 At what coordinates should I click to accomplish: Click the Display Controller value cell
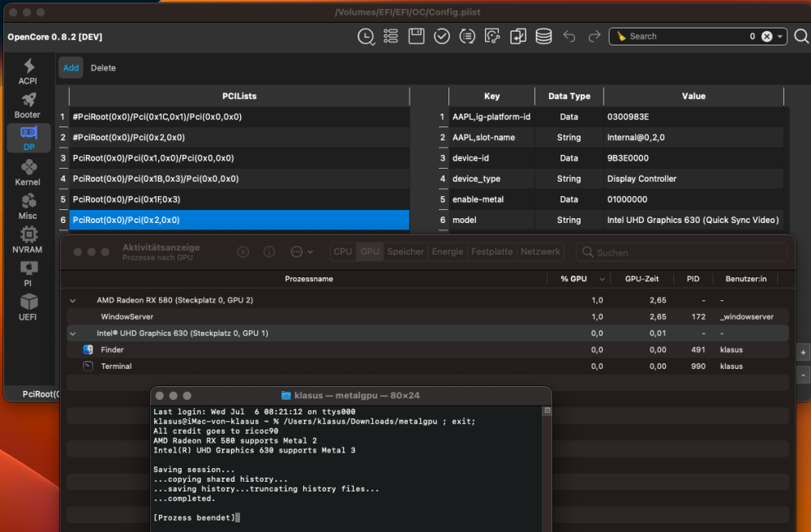point(693,179)
